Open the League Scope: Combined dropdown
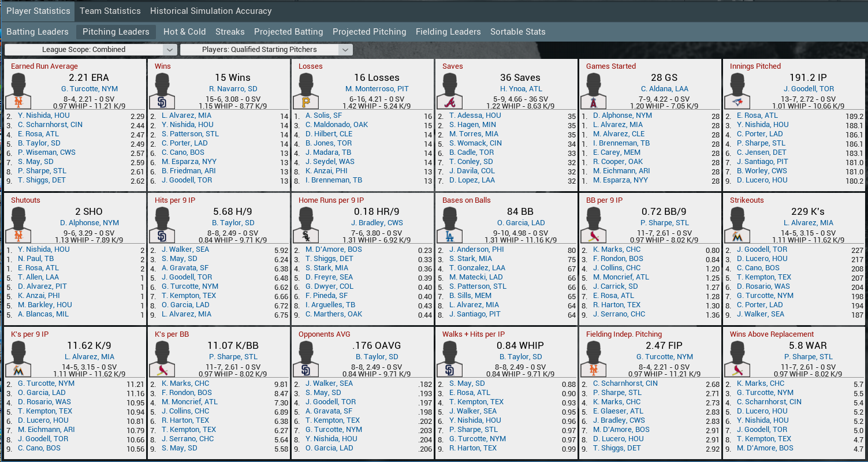This screenshot has width=868, height=462. (x=90, y=50)
